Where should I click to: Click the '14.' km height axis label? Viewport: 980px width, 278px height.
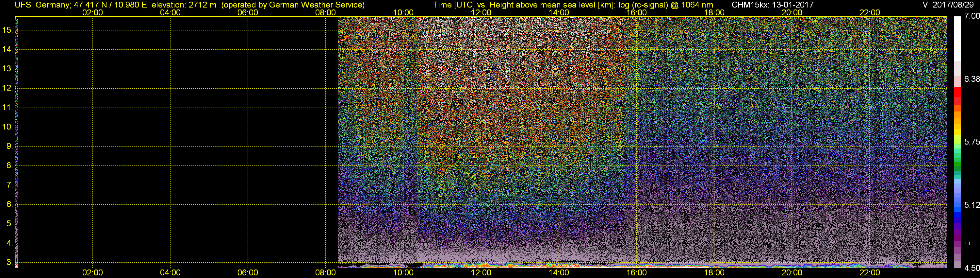tap(7, 49)
